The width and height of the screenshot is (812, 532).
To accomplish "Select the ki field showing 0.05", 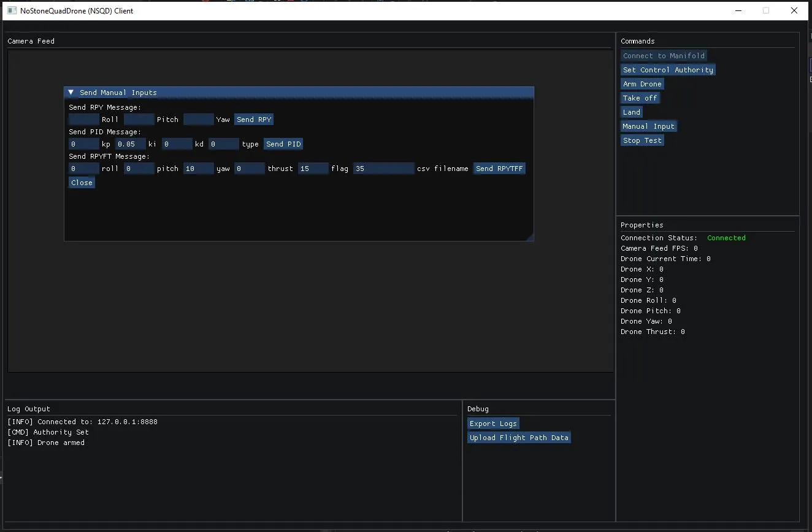I will [x=131, y=144].
